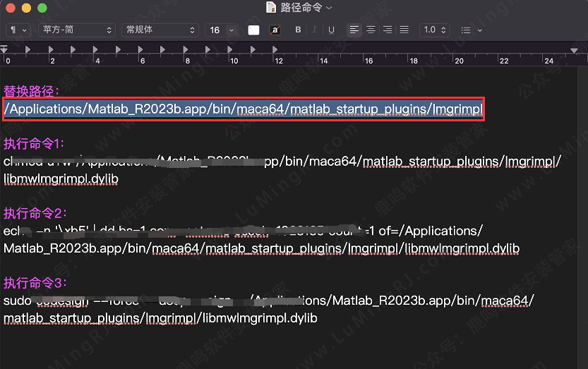Image resolution: width=588 pixels, height=369 pixels.
Task: Open the list bullets and numbering menu
Action: [471, 30]
